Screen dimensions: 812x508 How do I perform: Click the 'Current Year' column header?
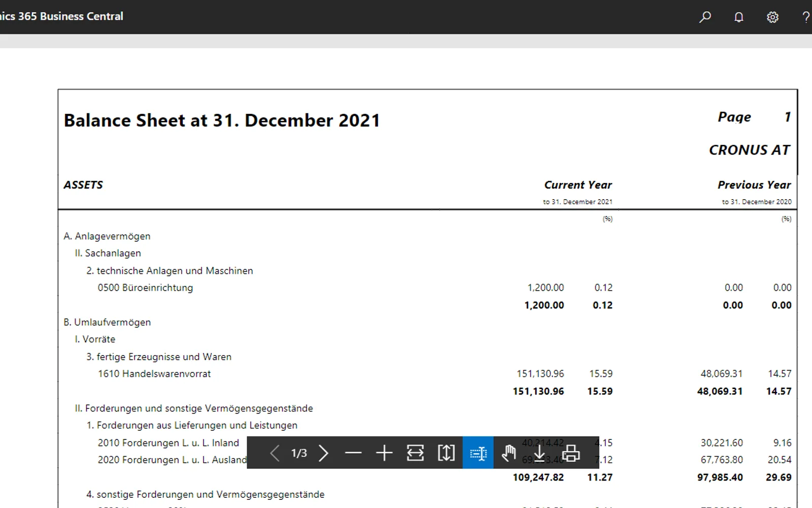(578, 185)
